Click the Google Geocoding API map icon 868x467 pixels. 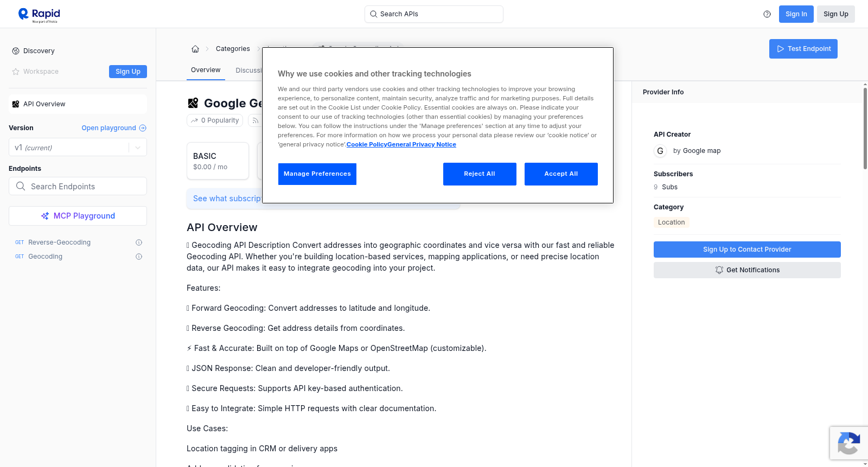tap(193, 103)
